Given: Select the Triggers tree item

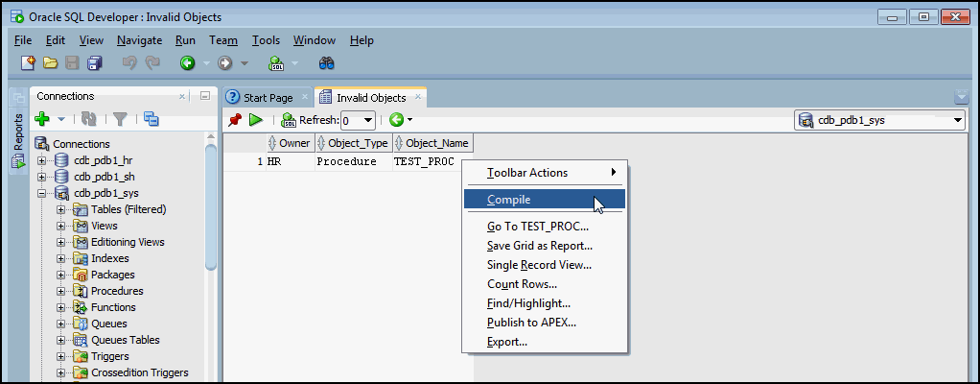Looking at the screenshot, I should coord(109,356).
